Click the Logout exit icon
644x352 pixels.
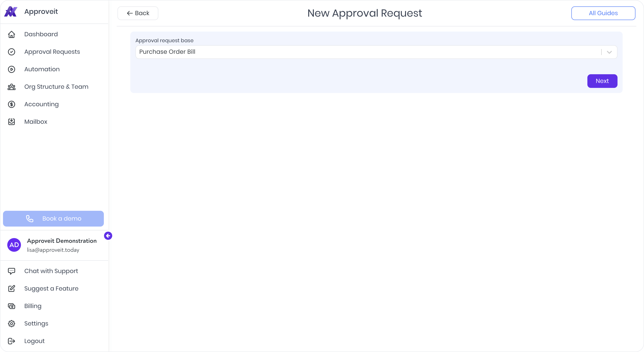tap(12, 341)
